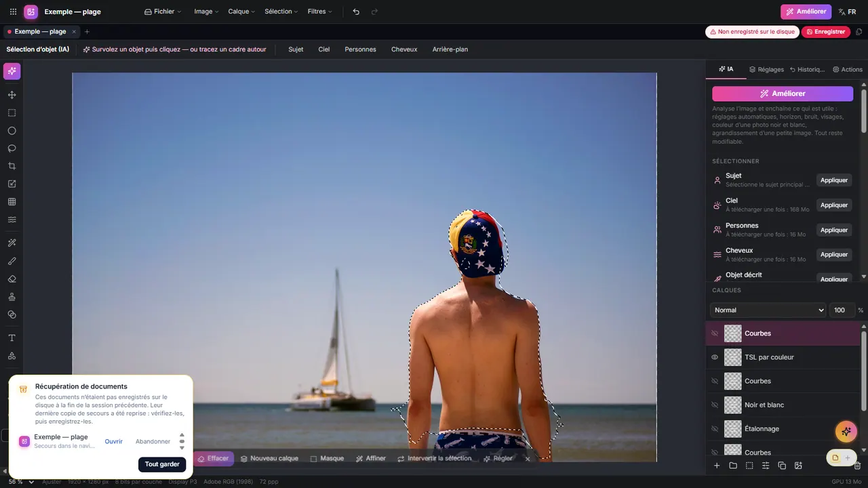Open the FR language switcher
Image resolution: width=868 pixels, height=488 pixels.
click(x=847, y=12)
